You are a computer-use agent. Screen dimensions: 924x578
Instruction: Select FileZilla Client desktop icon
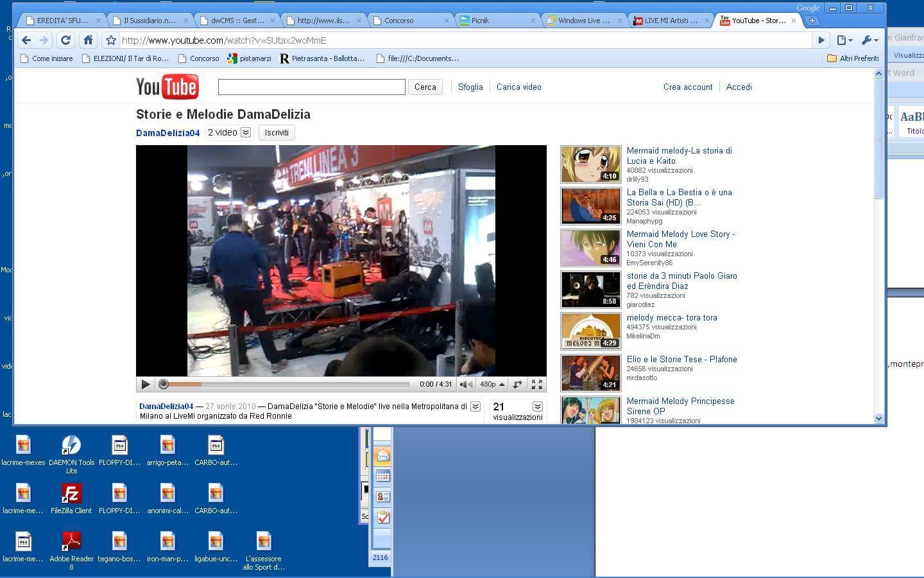click(71, 499)
